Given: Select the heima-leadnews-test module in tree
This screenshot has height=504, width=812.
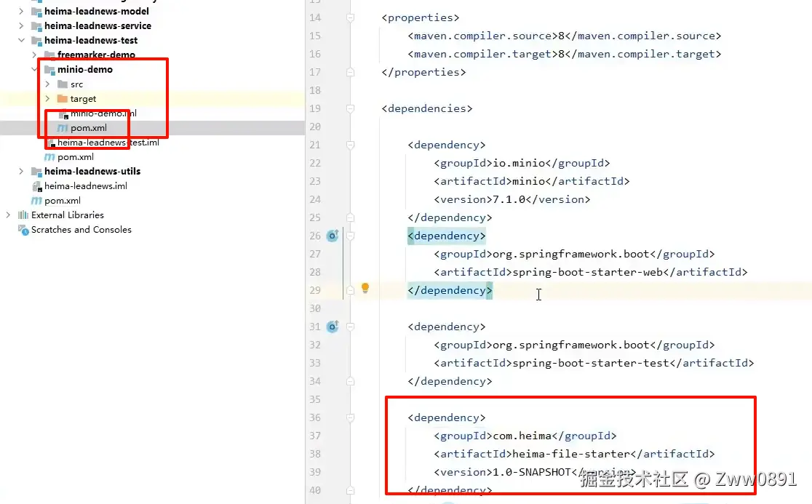Looking at the screenshot, I should click(x=91, y=40).
